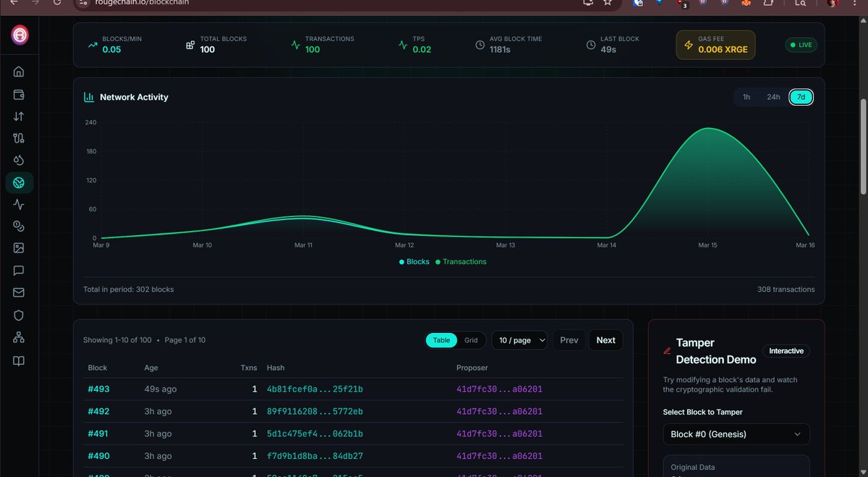Toggle the Transactions series in the chart legend
Screen dimensions: 868x477
(461, 261)
